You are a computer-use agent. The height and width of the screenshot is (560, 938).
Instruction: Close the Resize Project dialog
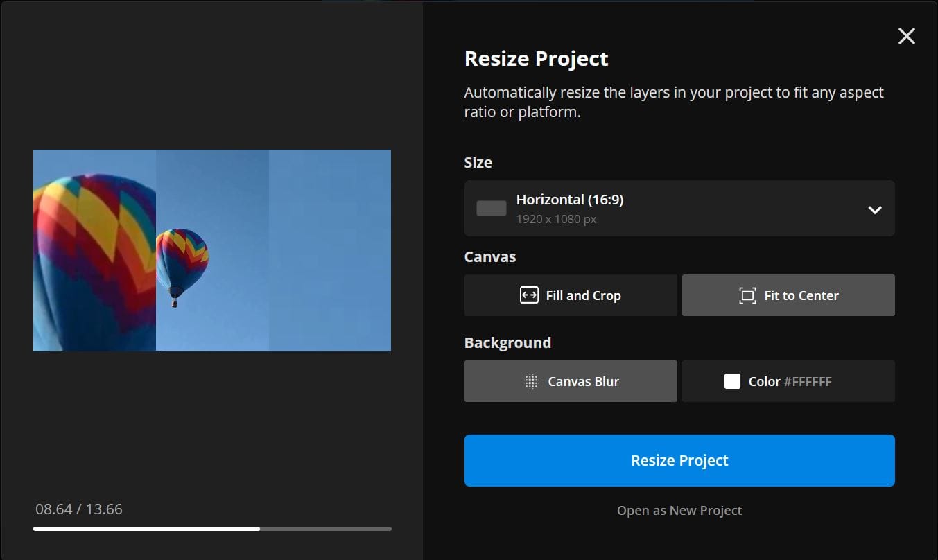click(906, 36)
